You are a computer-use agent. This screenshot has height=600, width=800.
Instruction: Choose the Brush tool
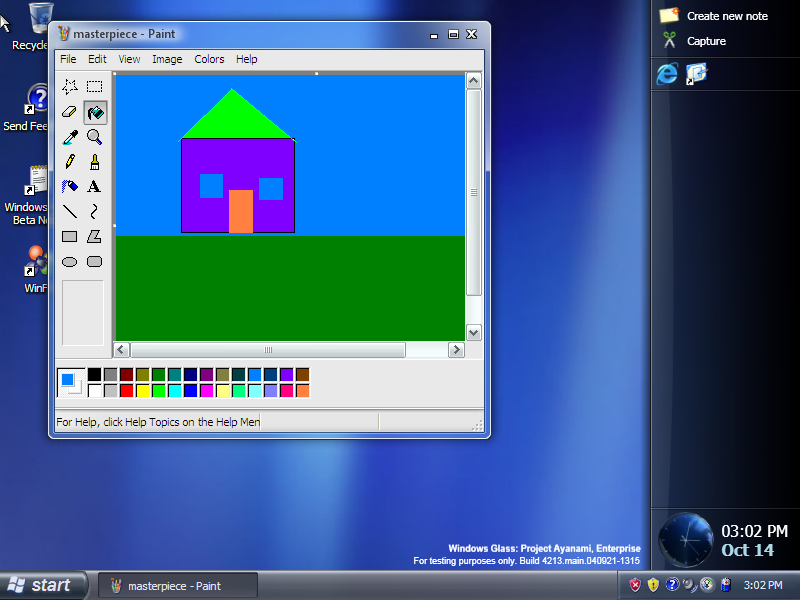click(x=94, y=162)
